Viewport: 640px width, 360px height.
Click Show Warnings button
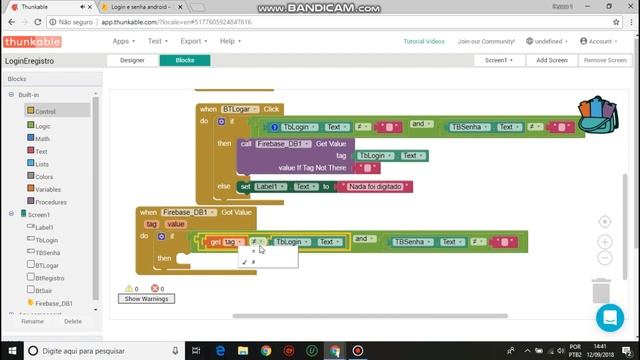click(146, 299)
